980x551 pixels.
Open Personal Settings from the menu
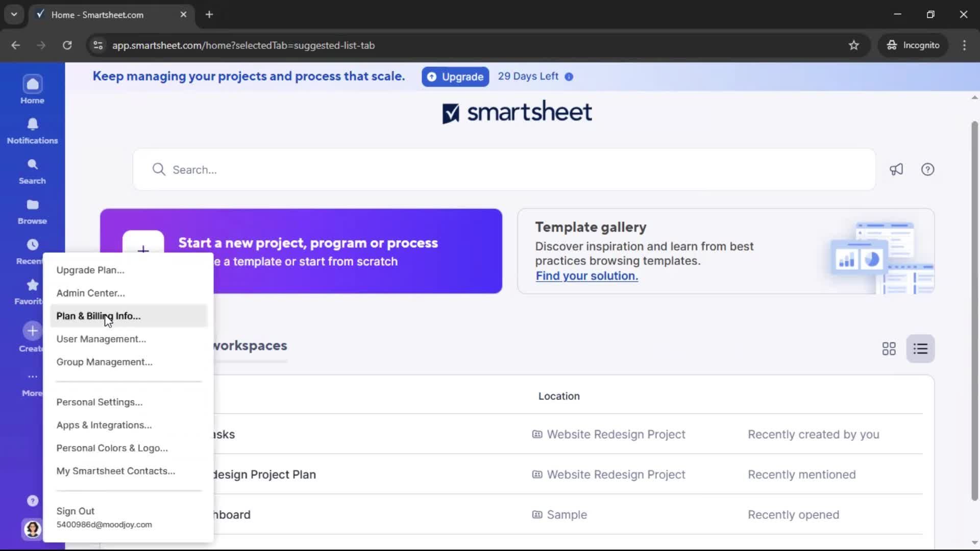(100, 402)
